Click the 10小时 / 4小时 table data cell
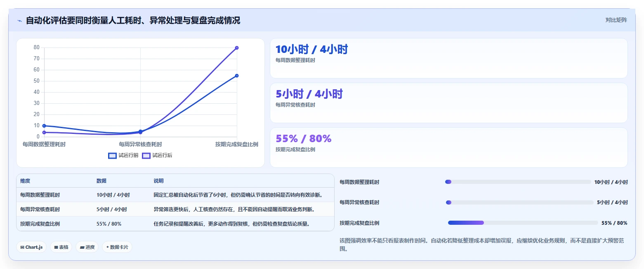 point(113,195)
